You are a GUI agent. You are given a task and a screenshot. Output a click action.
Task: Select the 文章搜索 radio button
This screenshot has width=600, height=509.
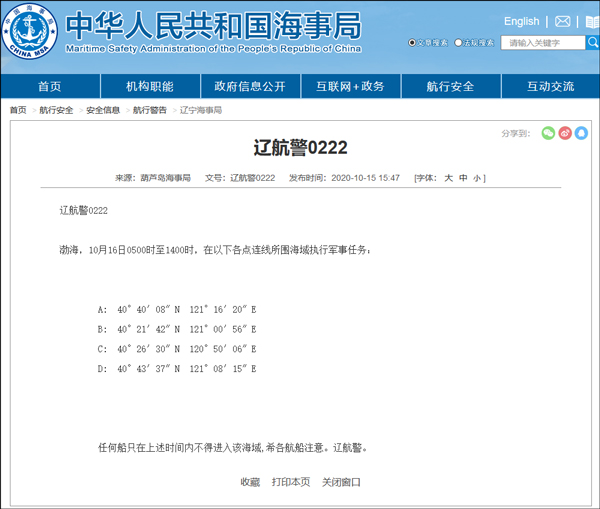(412, 42)
